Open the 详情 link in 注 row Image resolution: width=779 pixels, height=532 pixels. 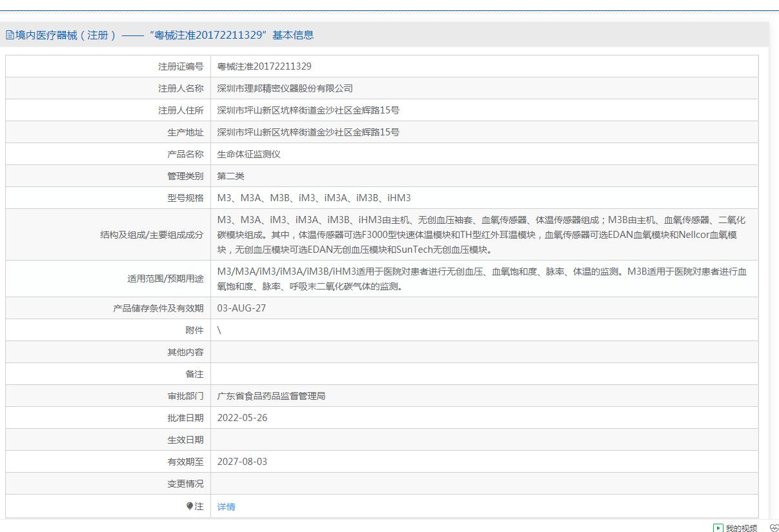[x=226, y=507]
